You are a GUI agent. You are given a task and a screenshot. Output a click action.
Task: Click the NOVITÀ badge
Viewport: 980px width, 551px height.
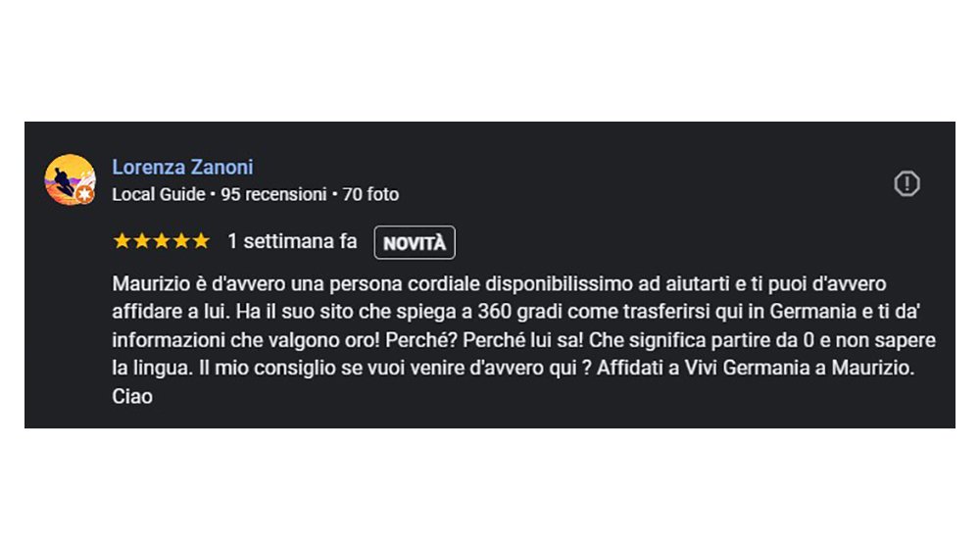(x=414, y=243)
